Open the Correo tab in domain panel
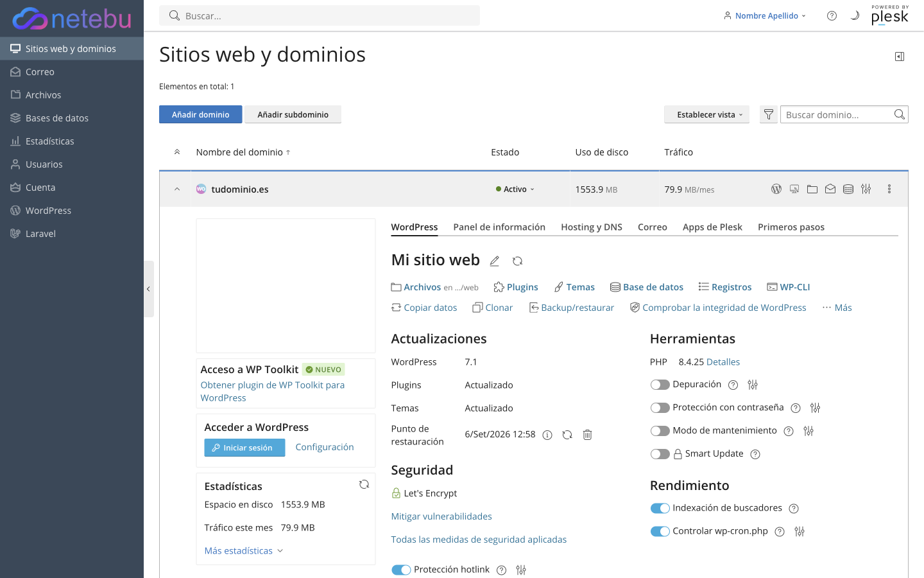The height and width of the screenshot is (578, 924). click(653, 227)
